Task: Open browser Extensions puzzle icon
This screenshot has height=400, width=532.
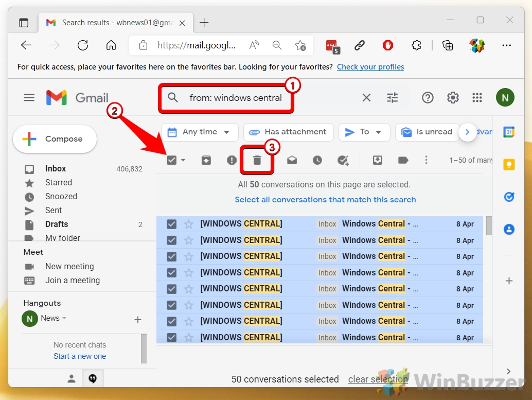Action: click(x=416, y=45)
